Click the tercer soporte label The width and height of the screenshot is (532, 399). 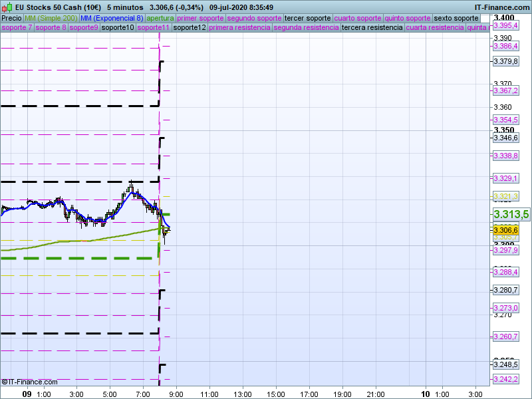307,18
